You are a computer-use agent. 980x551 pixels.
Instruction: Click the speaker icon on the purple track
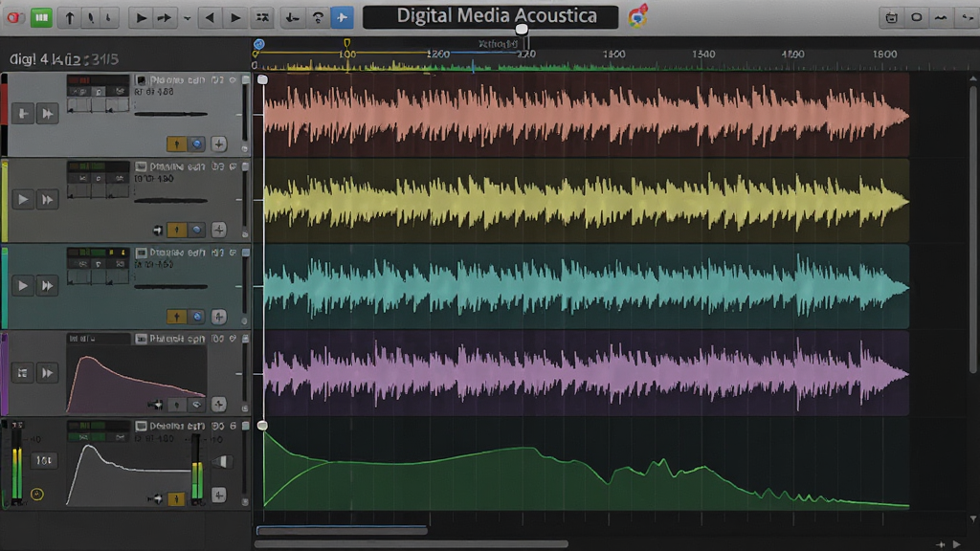coord(156,405)
